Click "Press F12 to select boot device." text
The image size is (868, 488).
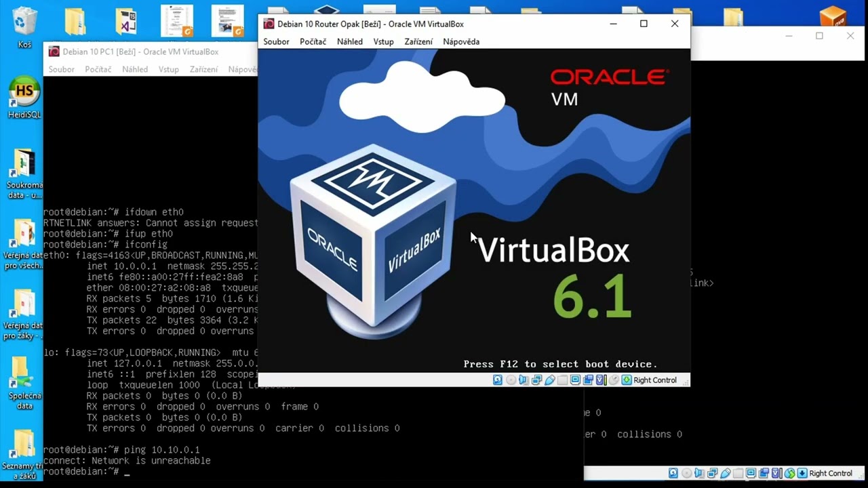coord(560,364)
